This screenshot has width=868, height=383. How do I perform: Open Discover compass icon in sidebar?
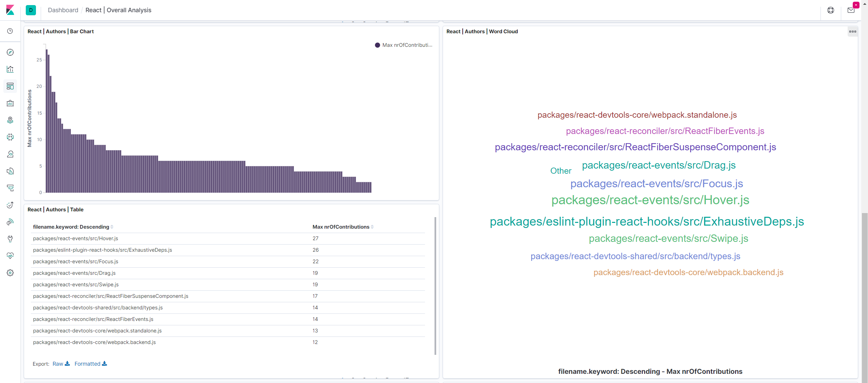click(10, 52)
